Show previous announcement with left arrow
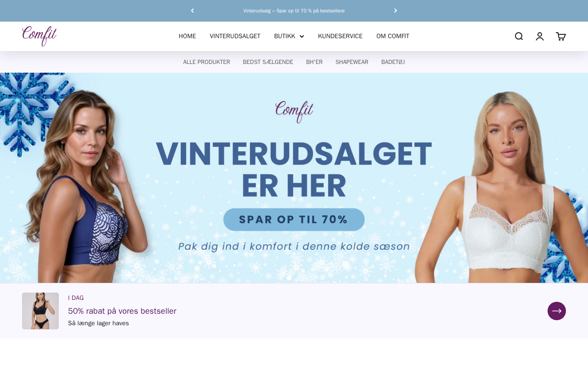The image size is (588, 368). click(192, 11)
